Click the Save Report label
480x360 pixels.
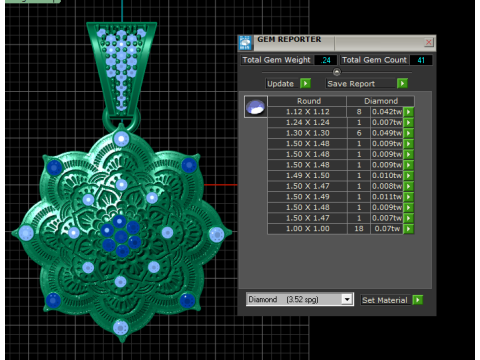[351, 84]
